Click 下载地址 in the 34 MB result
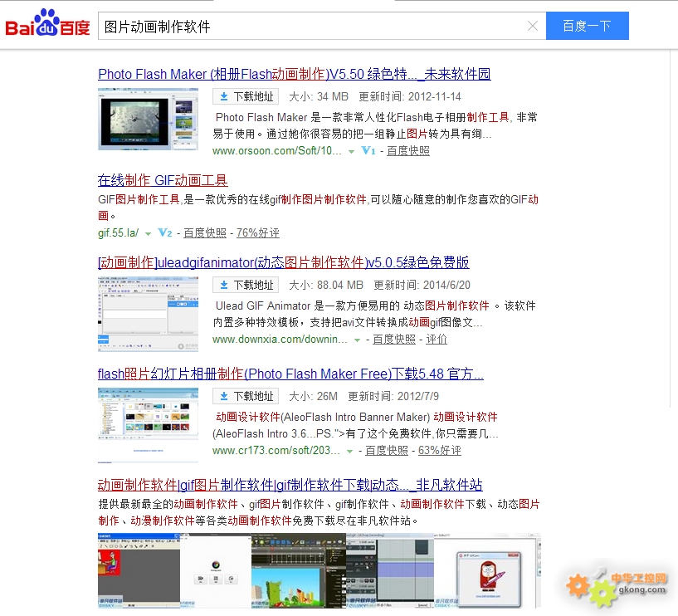 click(246, 96)
